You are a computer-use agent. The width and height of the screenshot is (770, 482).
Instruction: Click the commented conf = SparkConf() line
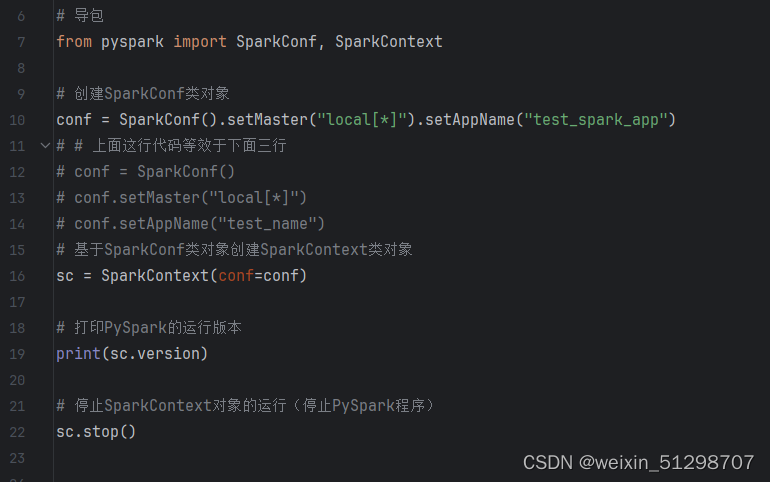pos(145,172)
